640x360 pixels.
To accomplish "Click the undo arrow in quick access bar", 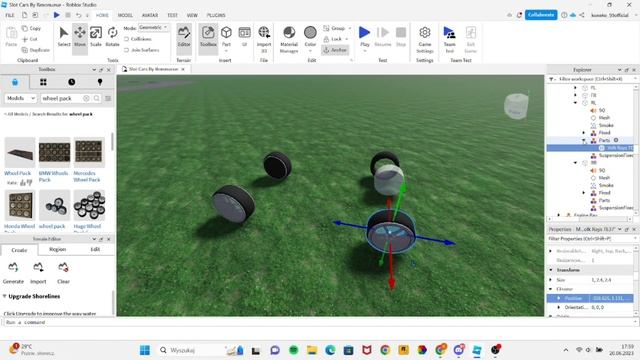I will click(x=78, y=15).
